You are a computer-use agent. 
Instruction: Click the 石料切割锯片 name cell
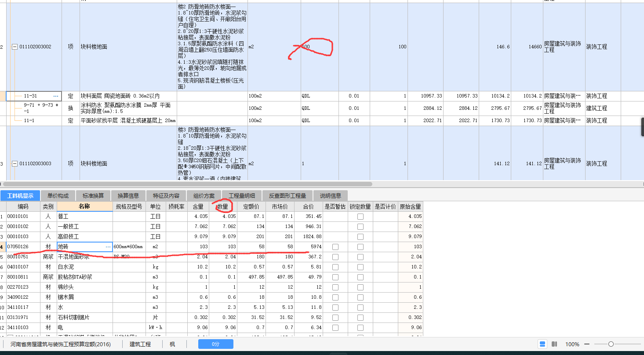coord(85,318)
